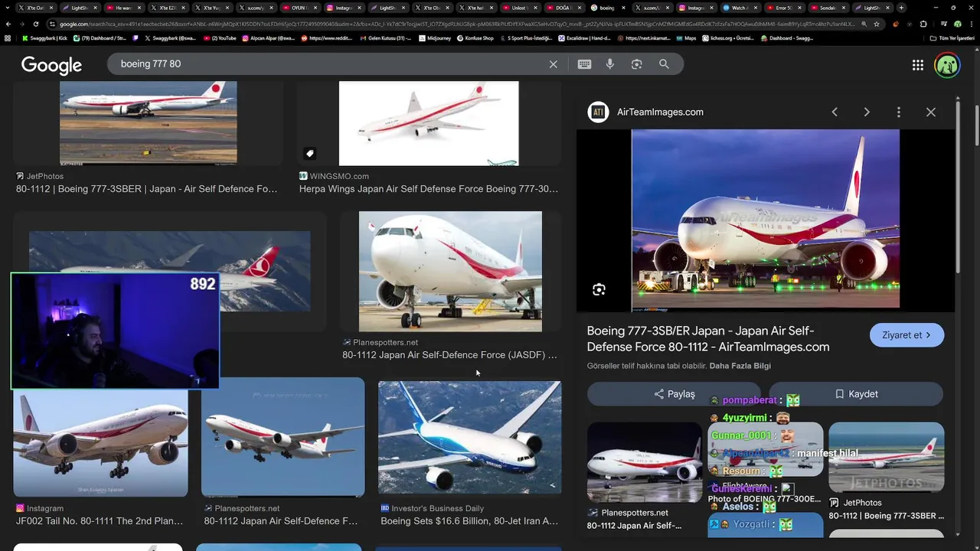This screenshot has width=980, height=551.
Task: Search inside preview image with Lens icon
Action: coord(599,289)
